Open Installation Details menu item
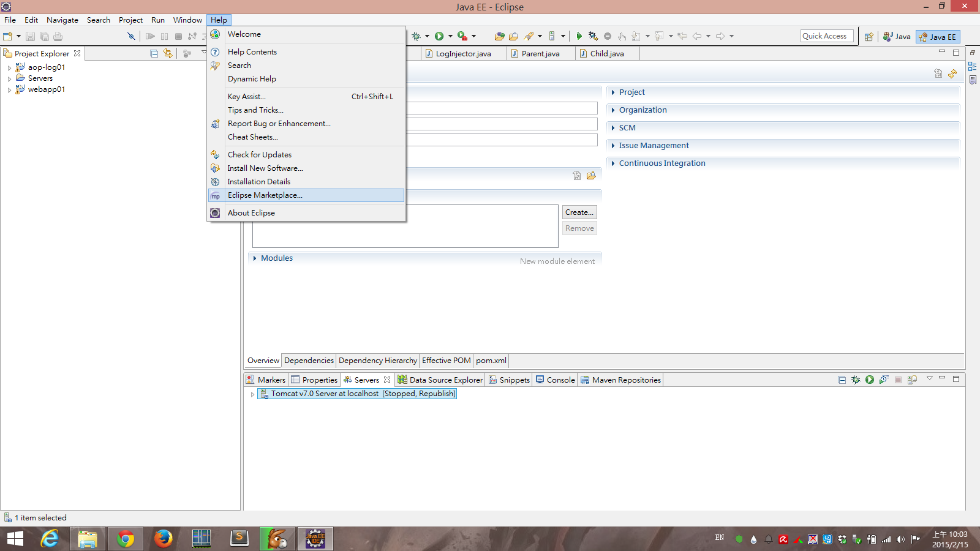Image resolution: width=980 pixels, height=551 pixels. click(x=306, y=182)
